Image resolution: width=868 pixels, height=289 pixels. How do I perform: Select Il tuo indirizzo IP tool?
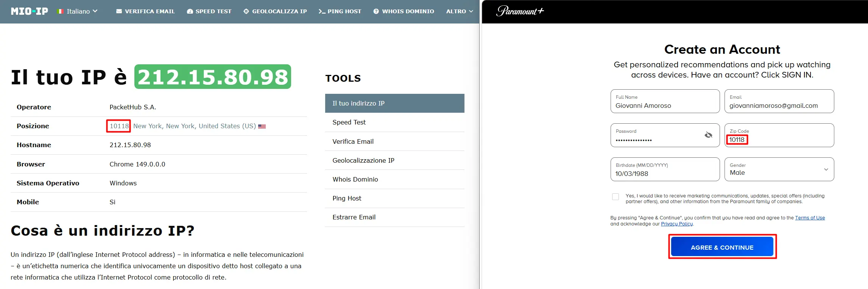pyautogui.click(x=395, y=103)
